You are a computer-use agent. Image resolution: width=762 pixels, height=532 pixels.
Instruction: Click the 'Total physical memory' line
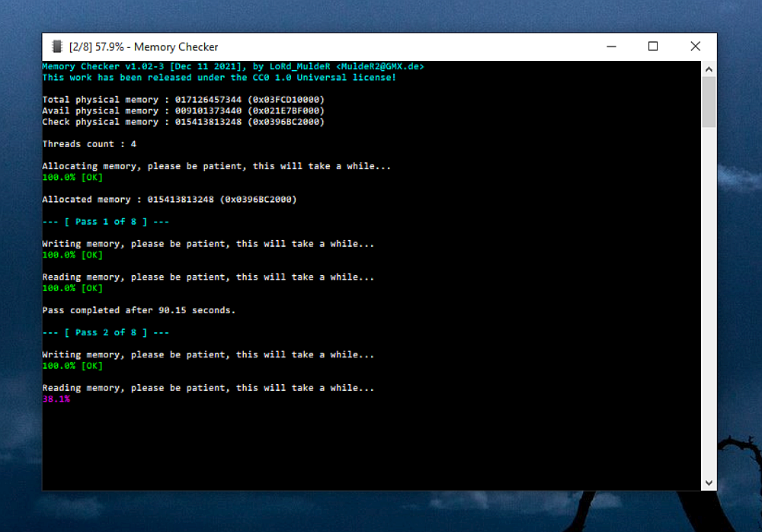pos(183,100)
